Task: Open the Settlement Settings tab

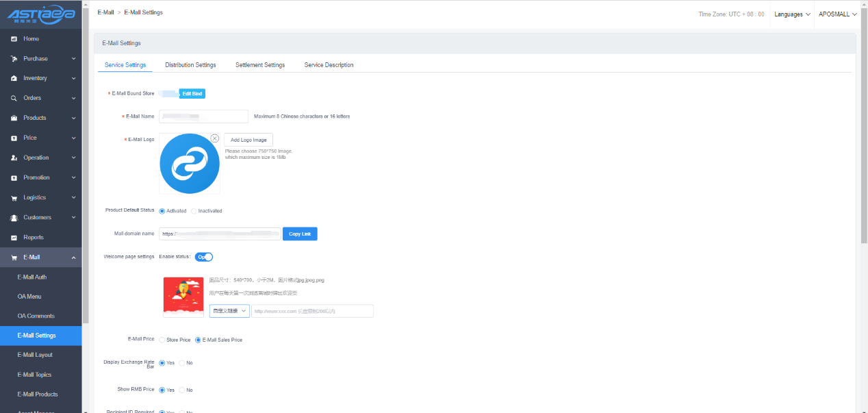Action: click(260, 65)
